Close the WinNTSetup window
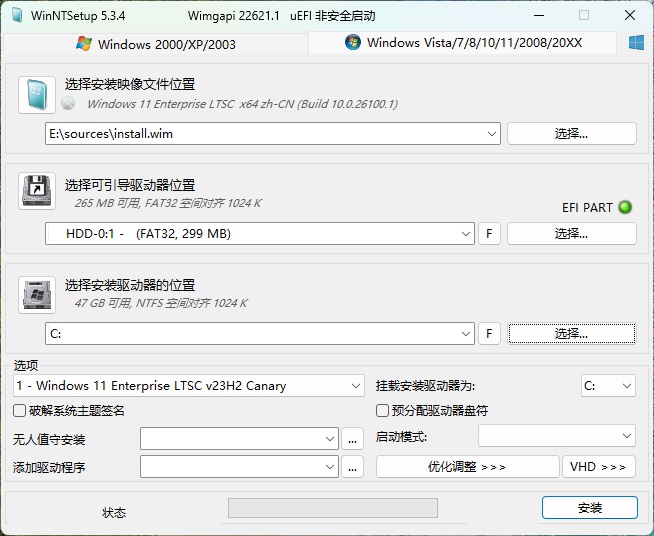This screenshot has height=536, width=654. (630, 16)
